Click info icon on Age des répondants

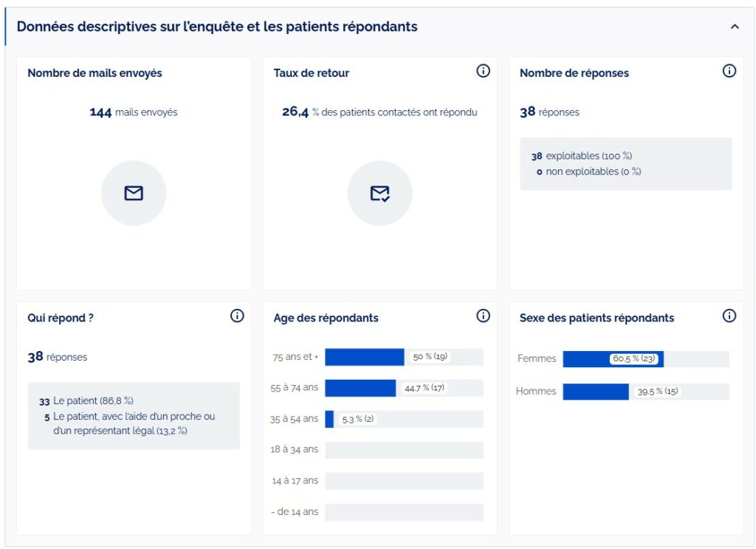coord(483,316)
